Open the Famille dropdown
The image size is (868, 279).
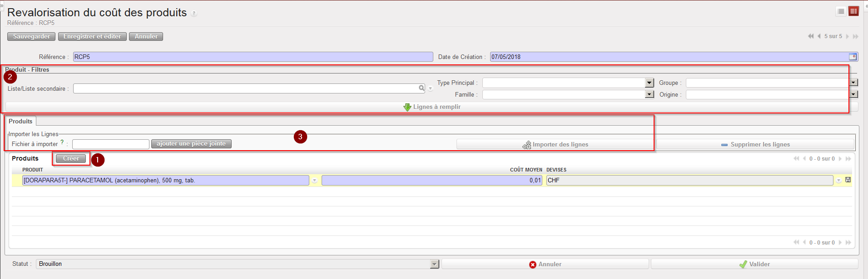click(649, 94)
